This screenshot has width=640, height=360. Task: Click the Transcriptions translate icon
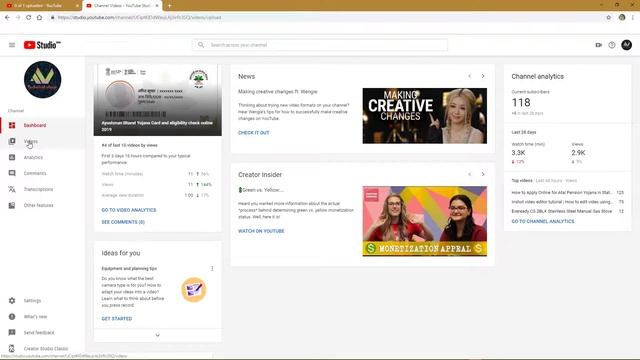[x=12, y=189]
